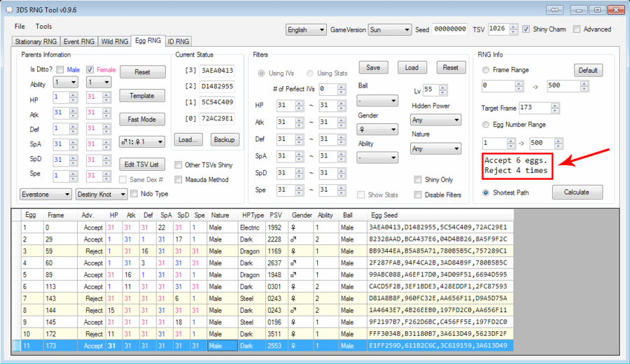Viewport: 630px width, 364px height.
Task: Switch to the Wild RNG tab
Action: click(x=115, y=41)
